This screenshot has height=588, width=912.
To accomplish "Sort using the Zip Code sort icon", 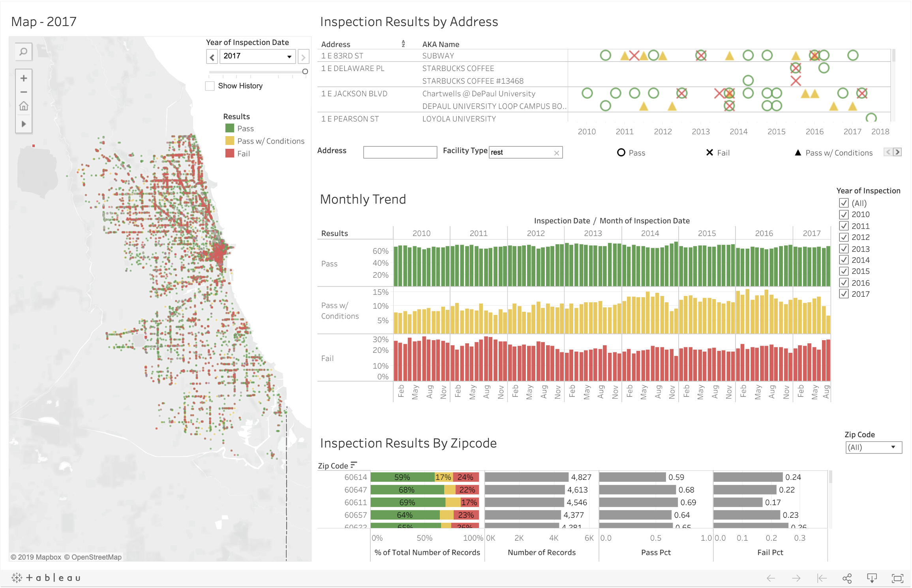I will coord(353,465).
